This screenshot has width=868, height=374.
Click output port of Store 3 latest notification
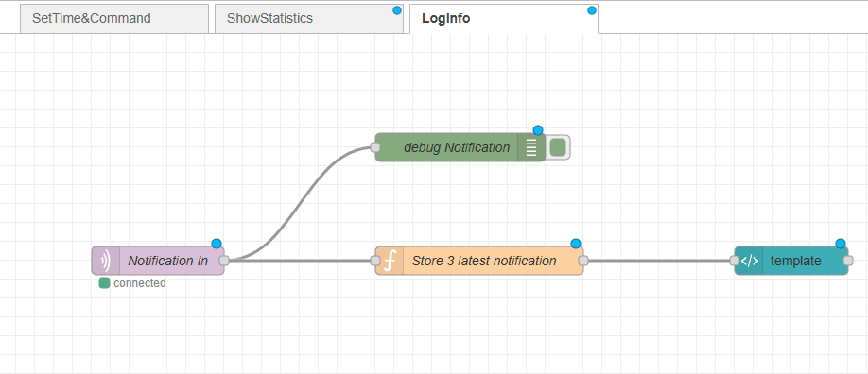coord(583,261)
